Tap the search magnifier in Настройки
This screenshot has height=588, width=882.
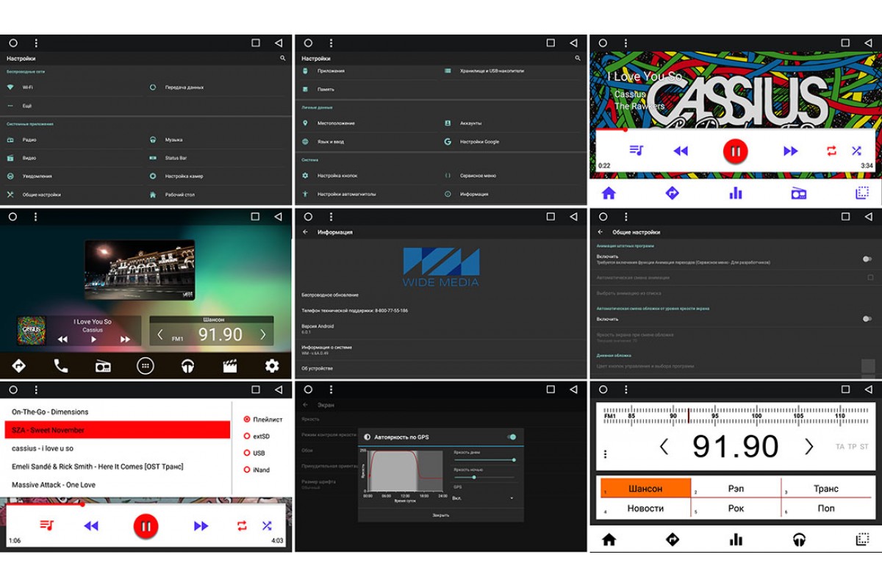click(282, 58)
